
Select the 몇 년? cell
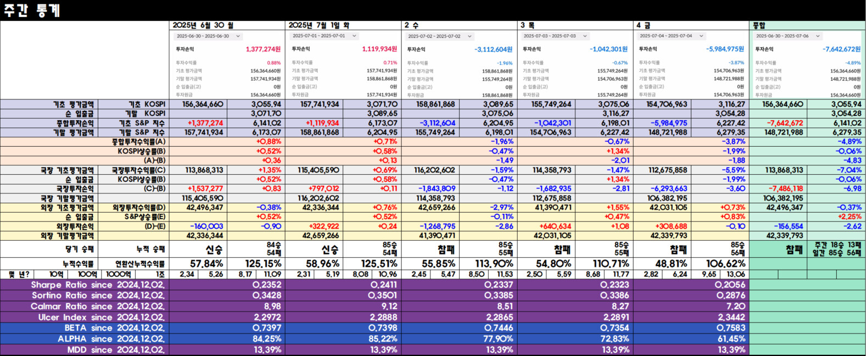pos(18,274)
